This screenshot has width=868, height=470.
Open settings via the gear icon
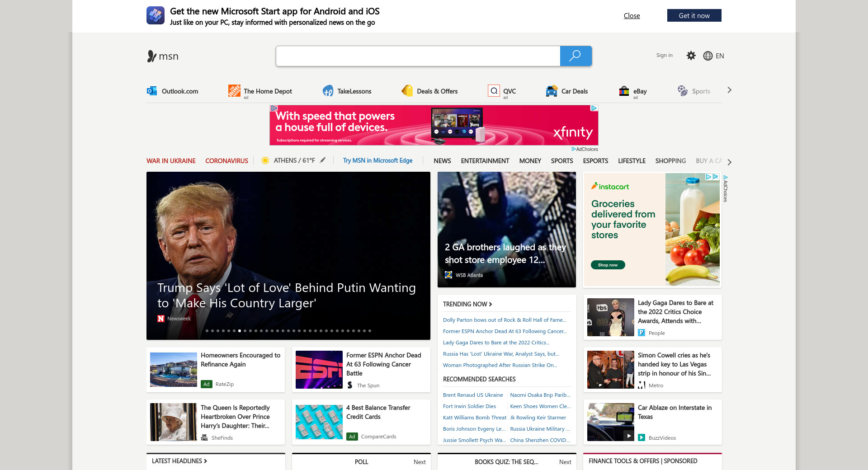(x=691, y=56)
